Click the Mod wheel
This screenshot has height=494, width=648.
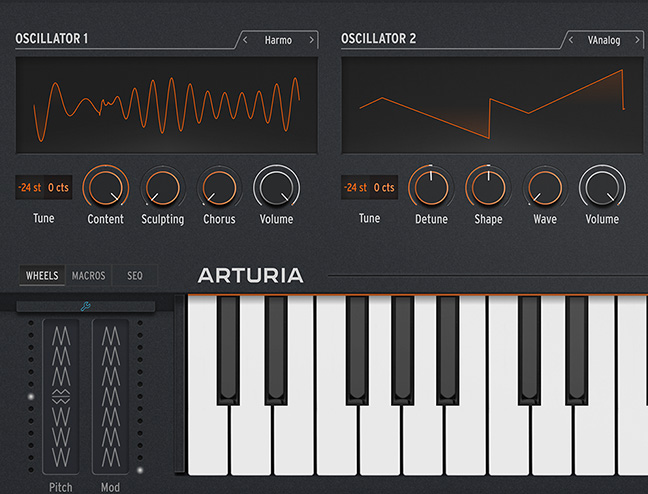[111, 396]
